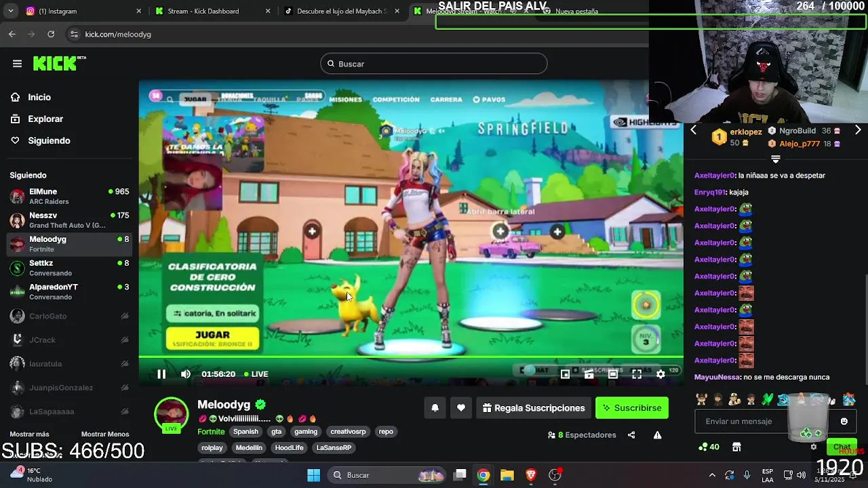The height and width of the screenshot is (488, 868).
Task: Open the Windows Start menu
Action: pos(313,475)
